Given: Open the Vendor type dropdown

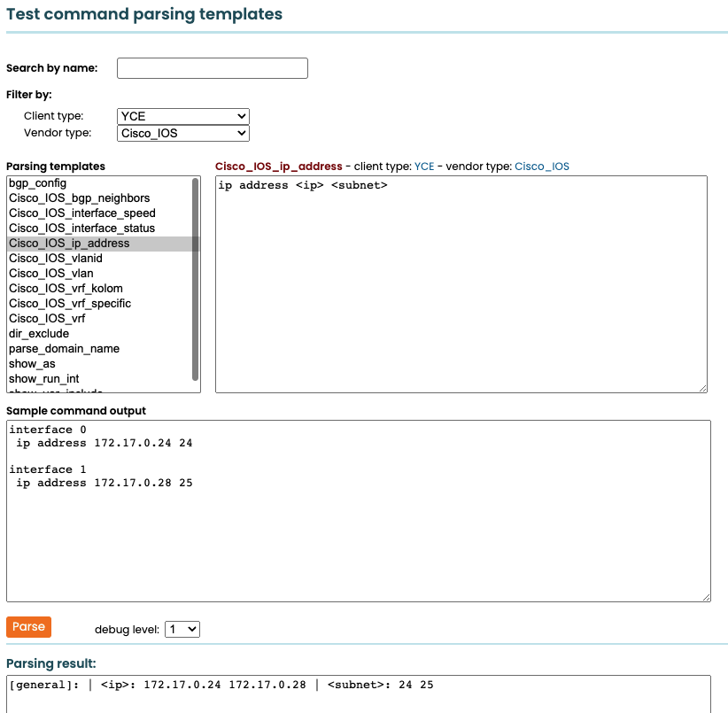Looking at the screenshot, I should pyautogui.click(x=182, y=133).
